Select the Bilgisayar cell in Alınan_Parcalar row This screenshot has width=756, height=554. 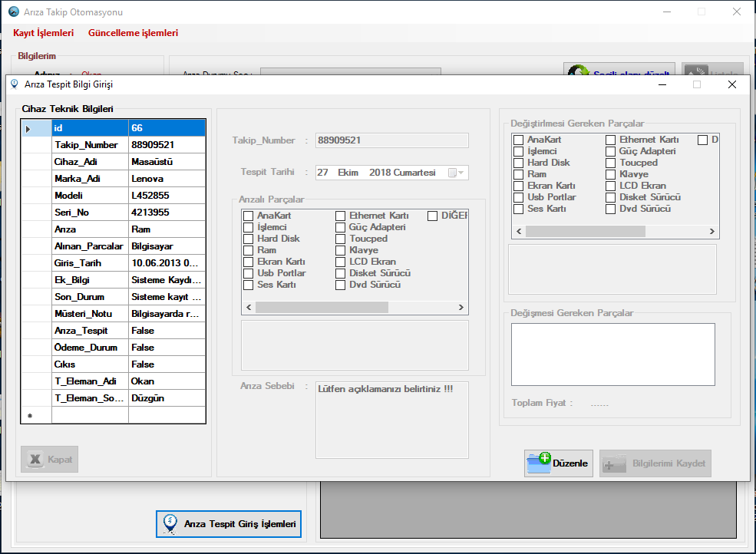coord(167,246)
